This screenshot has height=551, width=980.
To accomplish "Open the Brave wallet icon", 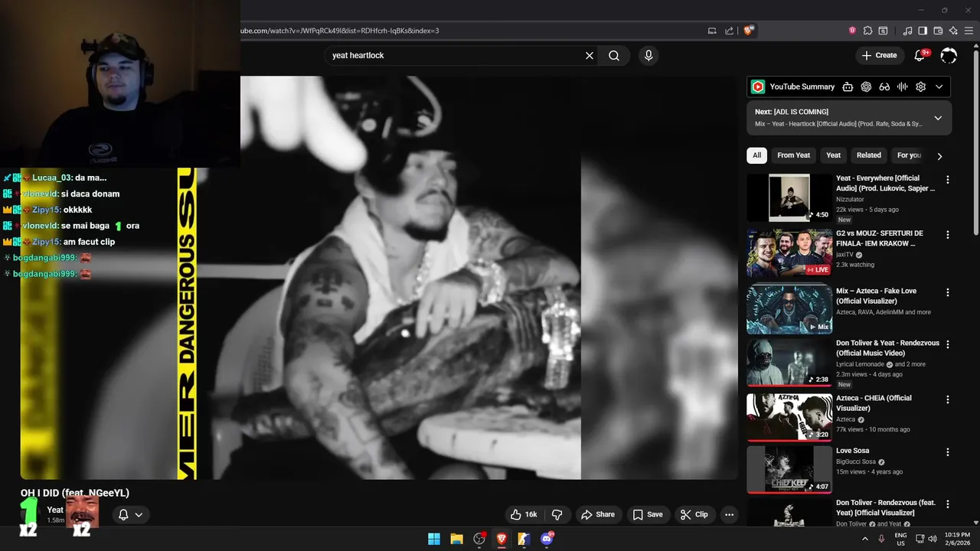I will tap(938, 31).
